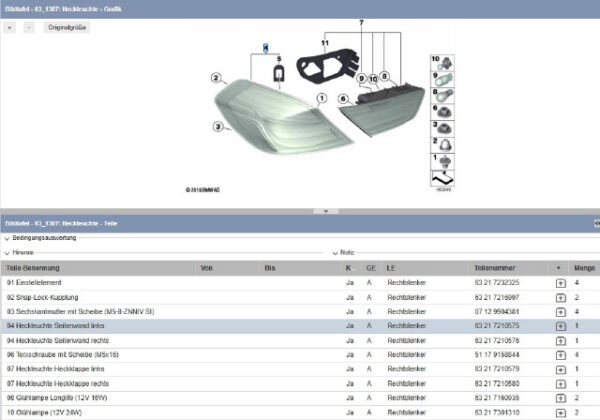Select the bottom arrow-path thumbnail in strip

point(442,178)
